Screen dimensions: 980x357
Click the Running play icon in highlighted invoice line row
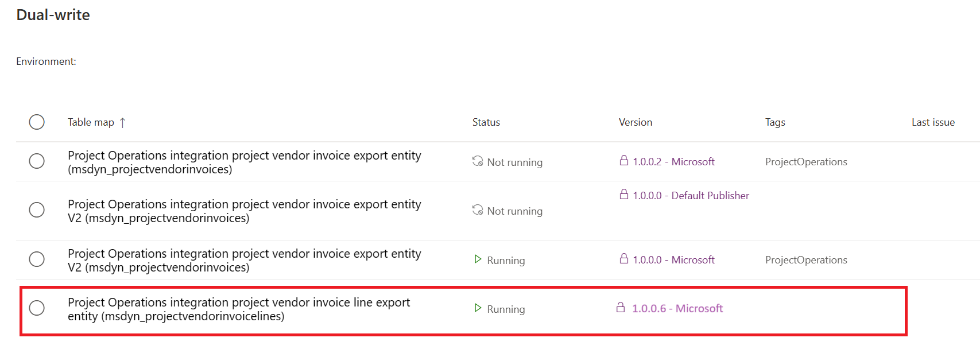click(478, 308)
